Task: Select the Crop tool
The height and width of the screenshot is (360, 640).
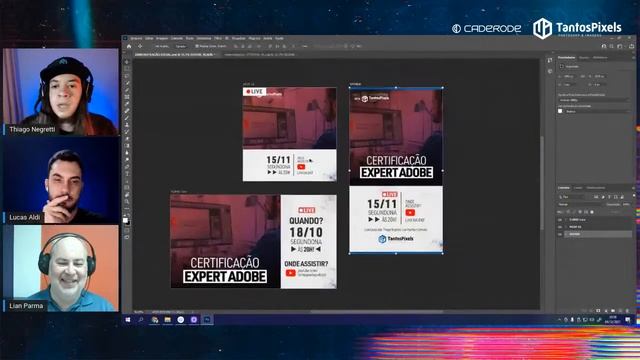Action: coord(127,90)
